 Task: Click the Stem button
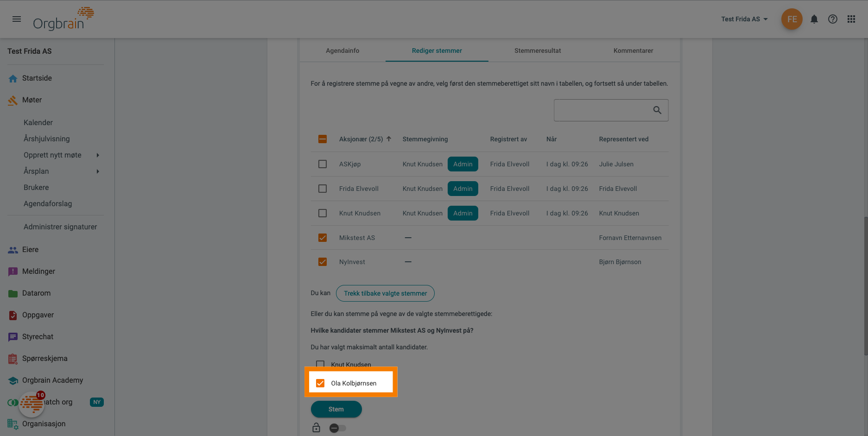pos(336,409)
